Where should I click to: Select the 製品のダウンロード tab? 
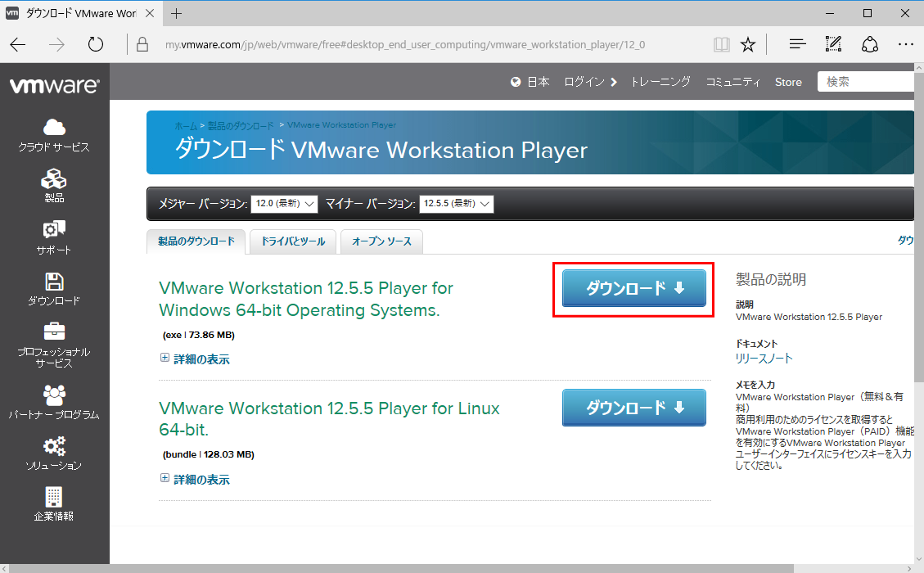[x=196, y=241]
